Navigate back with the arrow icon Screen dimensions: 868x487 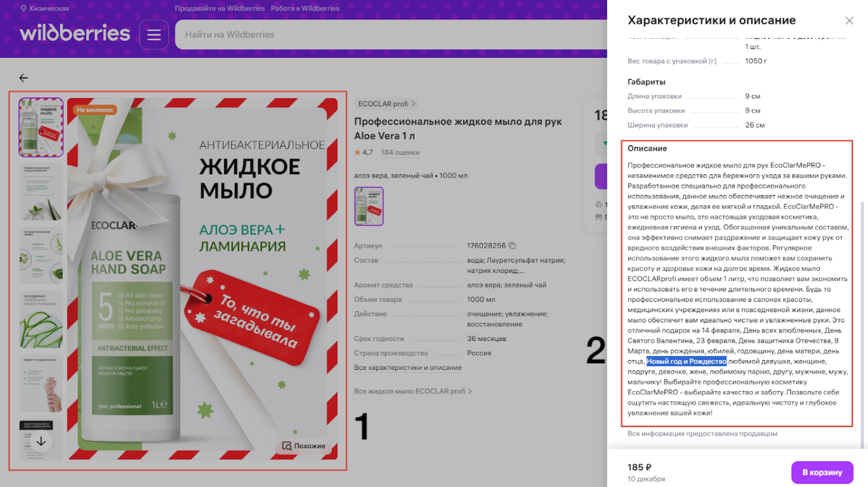coord(23,78)
